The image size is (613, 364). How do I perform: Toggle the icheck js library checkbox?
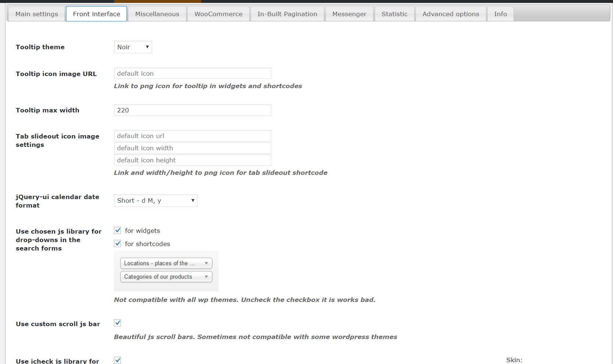(118, 360)
